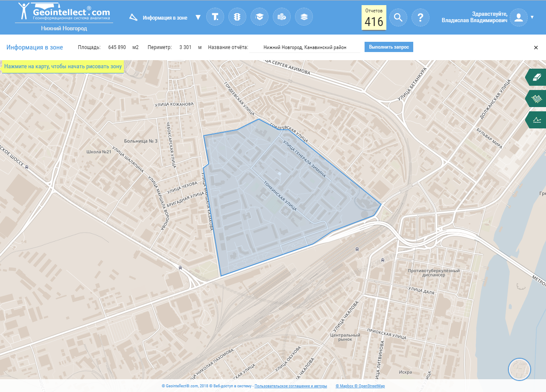The height and width of the screenshot is (392, 546).
Task: Expand the 'Информация в зоне' tool dropdown
Action: point(198,17)
